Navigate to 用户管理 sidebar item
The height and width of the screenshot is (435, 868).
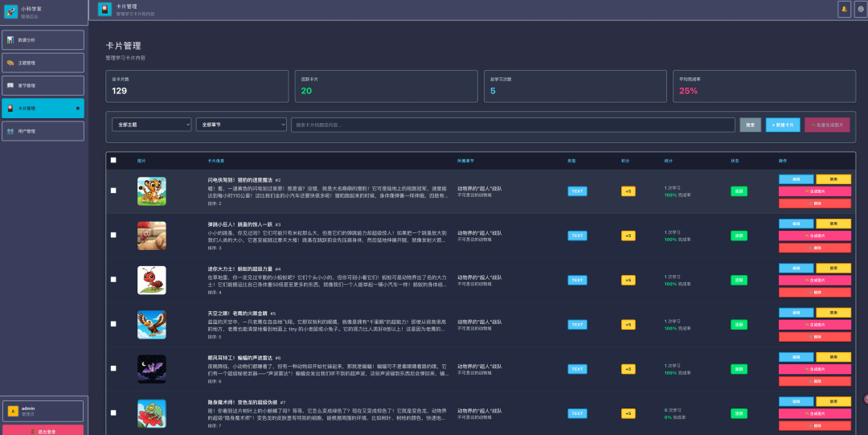(x=43, y=131)
